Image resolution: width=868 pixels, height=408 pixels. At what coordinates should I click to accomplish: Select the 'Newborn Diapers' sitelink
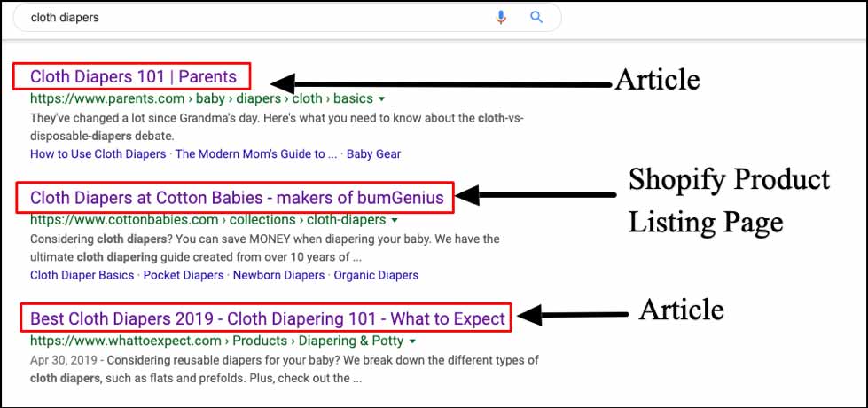(x=278, y=275)
